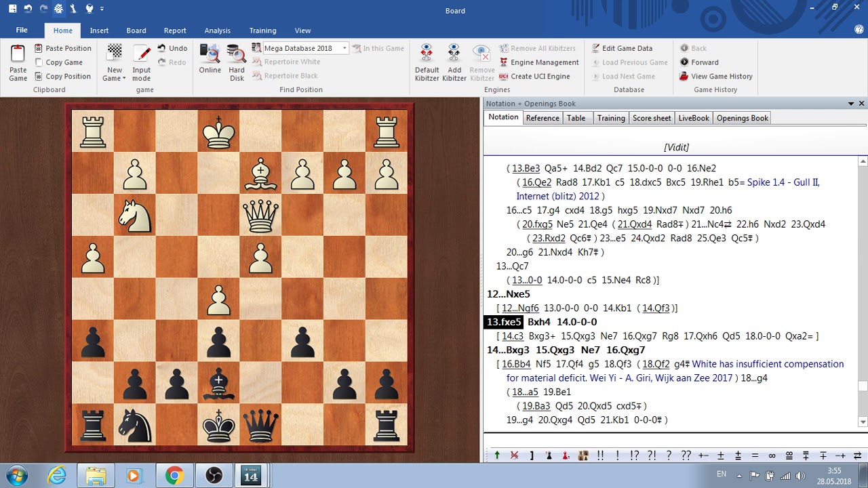Click the Undo button in the ribbon
868x488 pixels.
pyautogui.click(x=172, y=48)
